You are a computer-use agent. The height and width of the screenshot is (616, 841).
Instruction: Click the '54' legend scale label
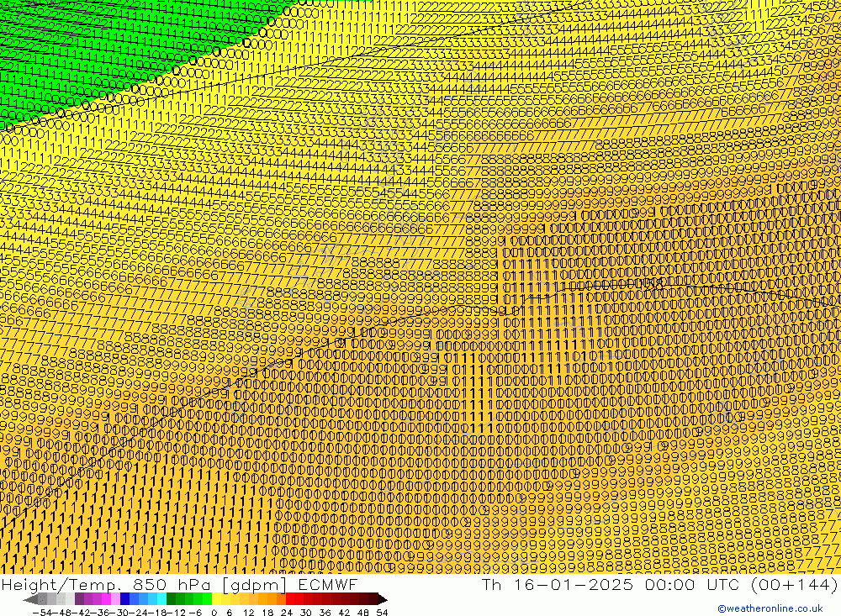click(x=382, y=613)
